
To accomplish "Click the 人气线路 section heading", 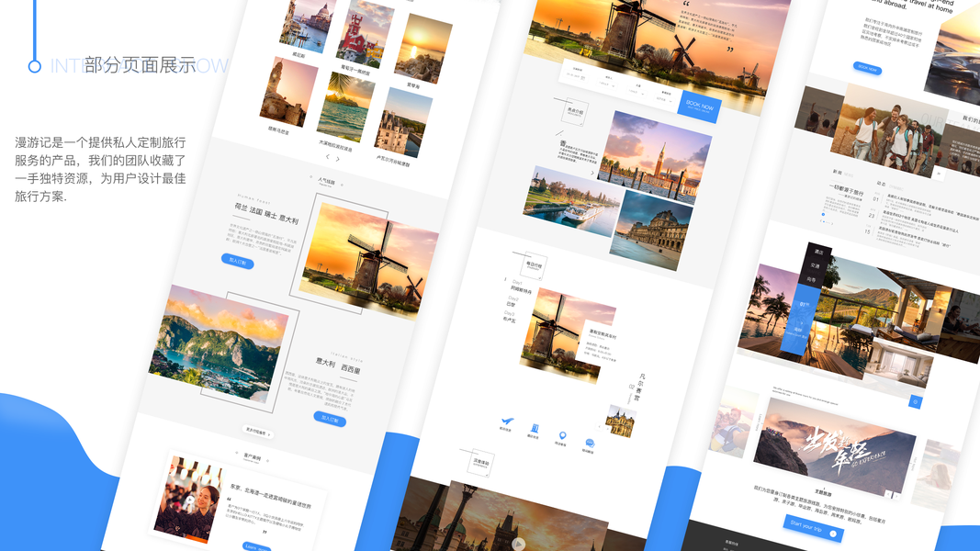I will 326,182.
